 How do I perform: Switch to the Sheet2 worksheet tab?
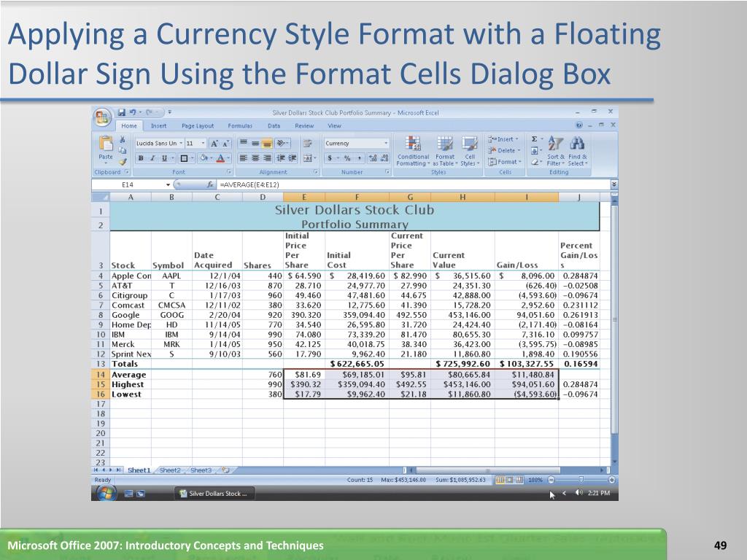click(x=170, y=470)
